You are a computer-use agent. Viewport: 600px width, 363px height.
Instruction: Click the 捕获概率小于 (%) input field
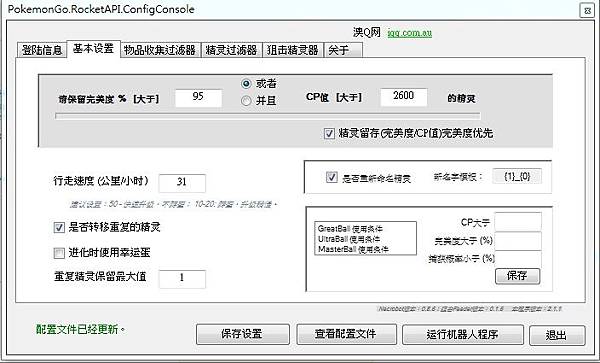[518, 259]
